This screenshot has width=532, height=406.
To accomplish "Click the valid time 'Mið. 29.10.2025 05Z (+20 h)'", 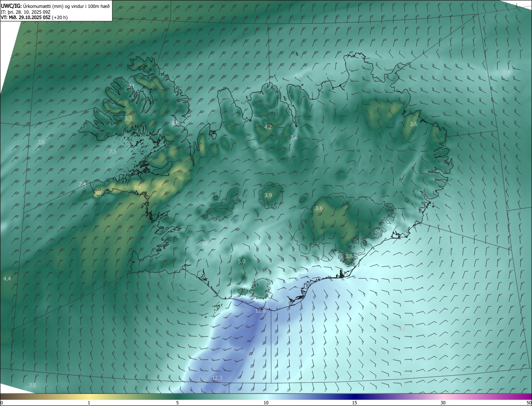I will click(38, 17).
